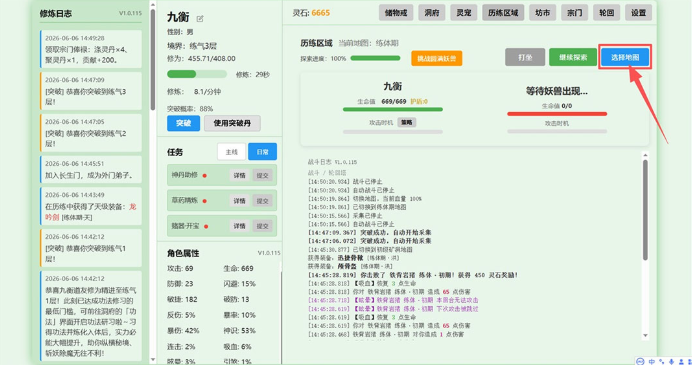692x365 pixels.
Task: Switch to the 日常 daily quest tab
Action: [263, 152]
